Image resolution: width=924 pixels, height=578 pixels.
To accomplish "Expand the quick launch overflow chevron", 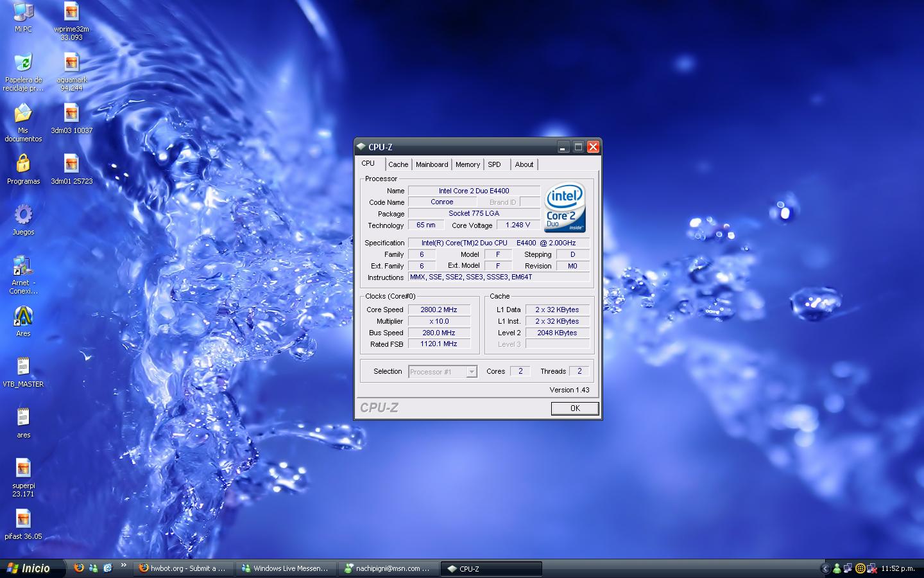I will (x=123, y=565).
